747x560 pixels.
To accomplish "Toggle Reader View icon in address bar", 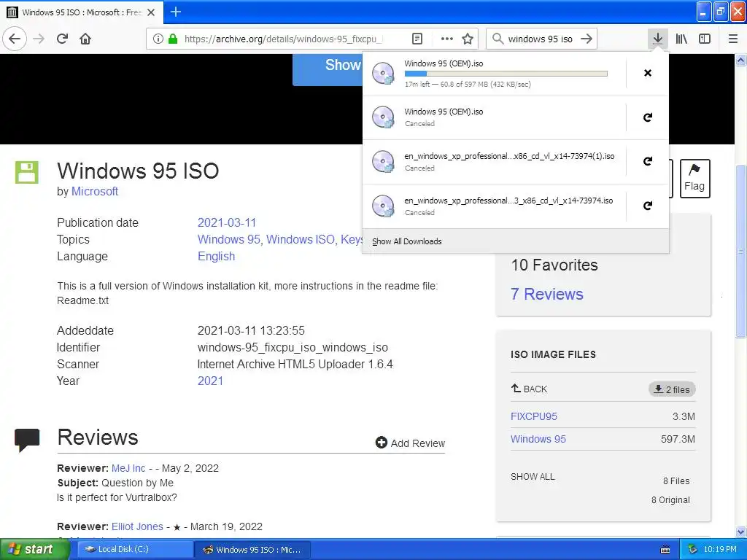I will tap(417, 39).
